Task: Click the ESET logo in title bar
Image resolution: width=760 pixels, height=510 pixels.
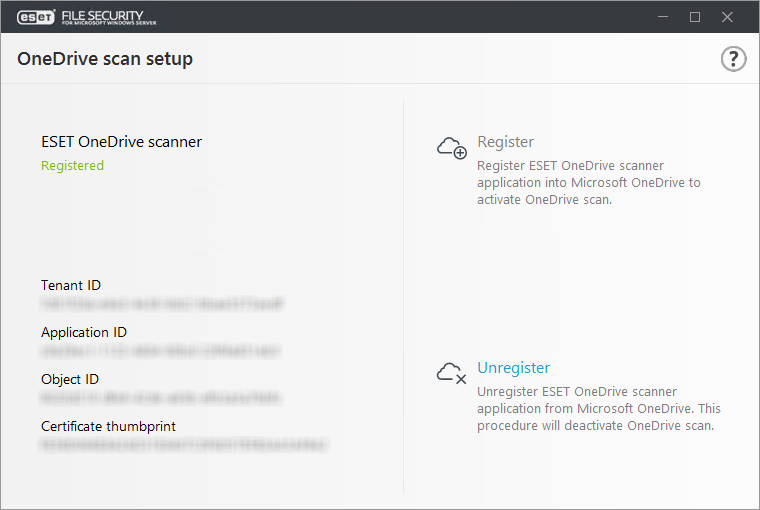Action: coord(36,17)
